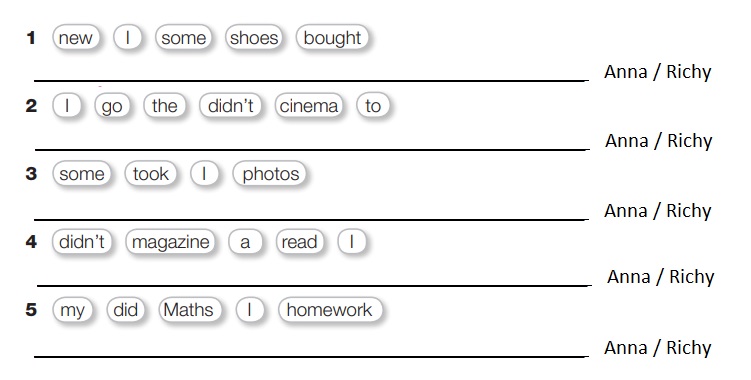The image size is (751, 380).
Task: Click the answer line under sentence 1
Action: pyautogui.click(x=311, y=81)
